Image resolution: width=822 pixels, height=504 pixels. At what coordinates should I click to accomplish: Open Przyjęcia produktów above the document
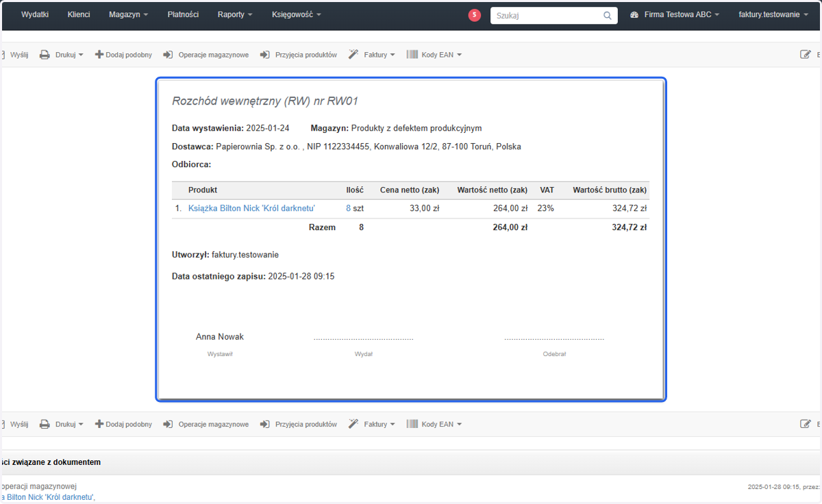tap(299, 55)
